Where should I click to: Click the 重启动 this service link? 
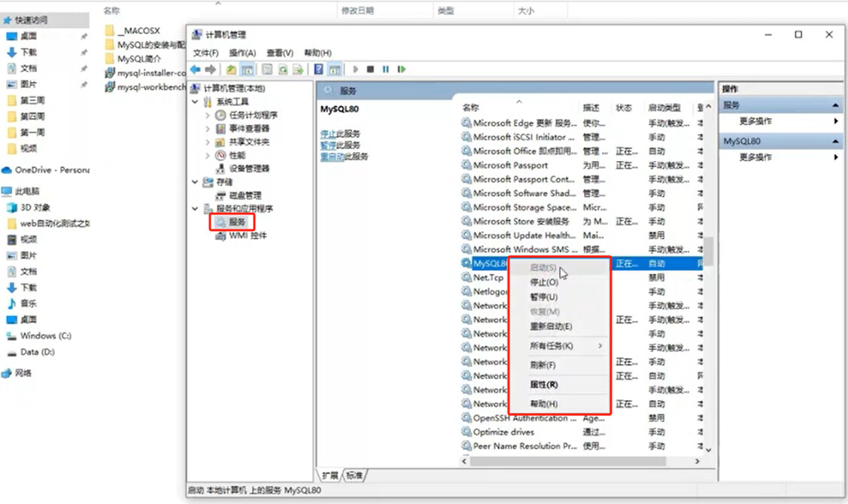point(332,156)
